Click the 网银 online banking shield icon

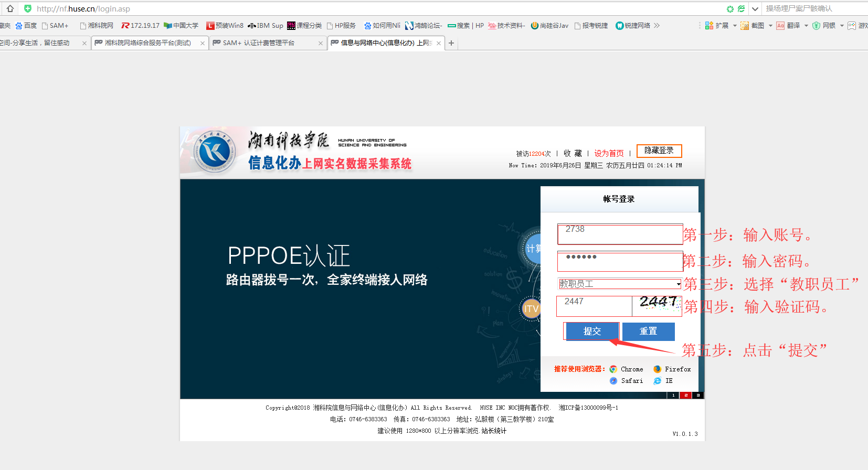[x=816, y=26]
